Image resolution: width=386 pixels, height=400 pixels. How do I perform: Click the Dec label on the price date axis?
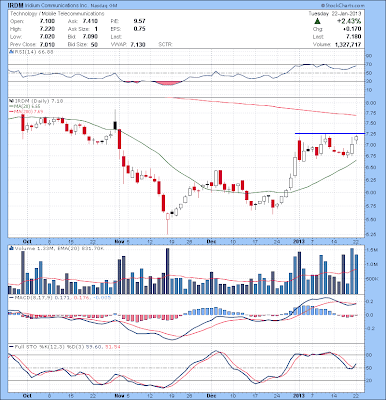click(211, 241)
